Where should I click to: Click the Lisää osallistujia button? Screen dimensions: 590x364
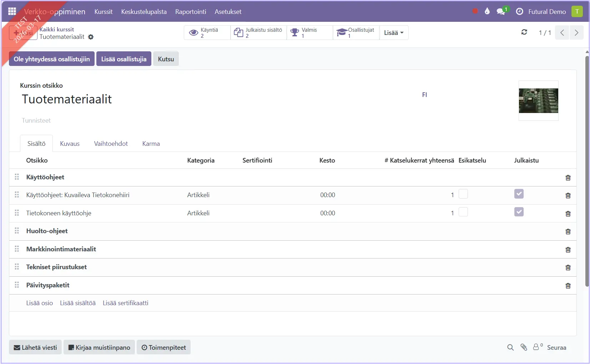(x=123, y=59)
